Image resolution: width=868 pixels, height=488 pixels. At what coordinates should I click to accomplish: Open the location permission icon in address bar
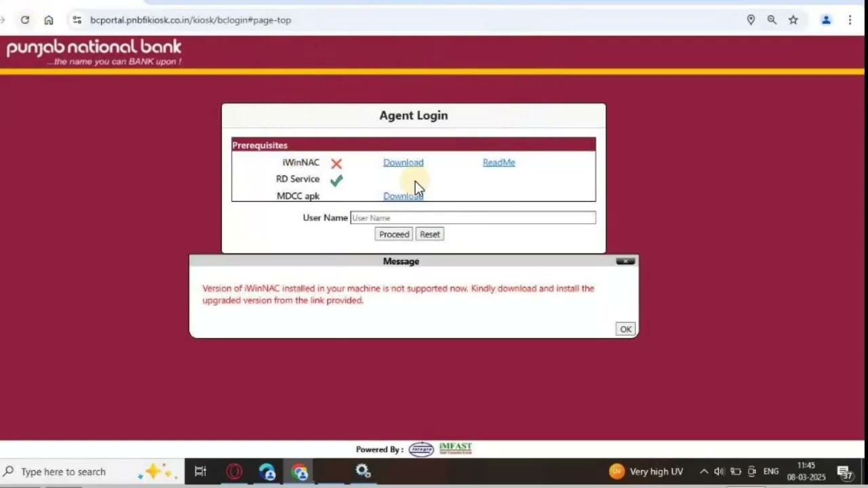[751, 20]
